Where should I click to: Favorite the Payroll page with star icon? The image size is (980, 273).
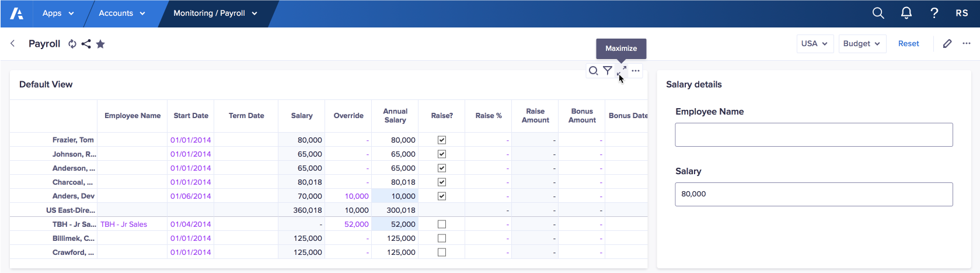[x=100, y=44]
